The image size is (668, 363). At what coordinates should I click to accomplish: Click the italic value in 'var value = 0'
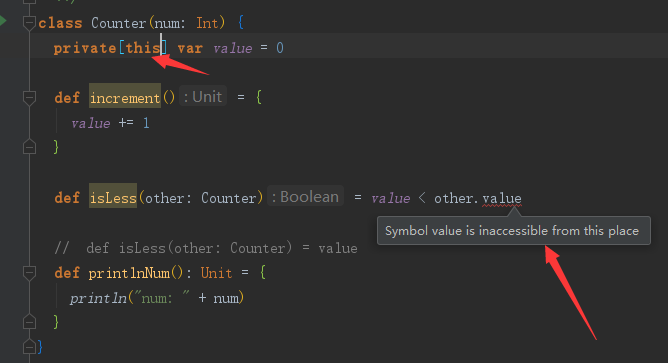(x=233, y=48)
